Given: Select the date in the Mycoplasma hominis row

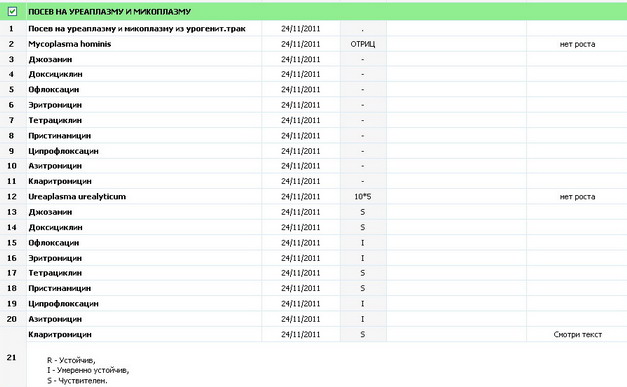Looking at the screenshot, I should click(x=300, y=44).
